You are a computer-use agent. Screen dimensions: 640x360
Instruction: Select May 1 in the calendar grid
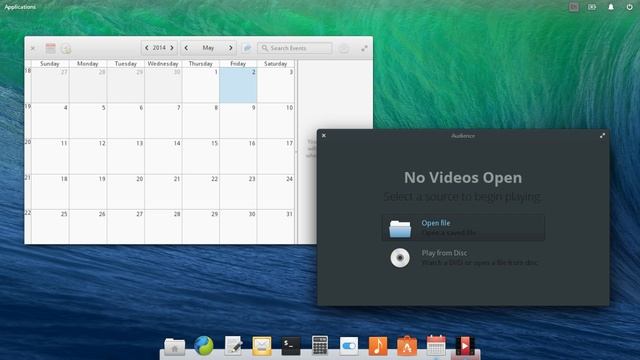point(200,85)
